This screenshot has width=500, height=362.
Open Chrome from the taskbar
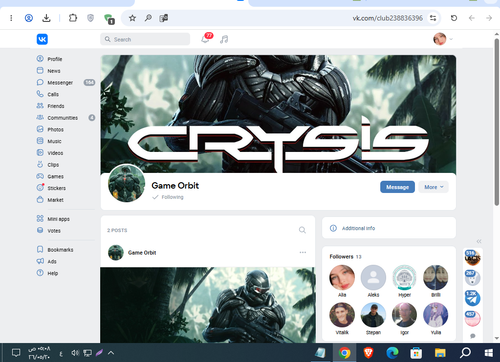tap(344, 353)
